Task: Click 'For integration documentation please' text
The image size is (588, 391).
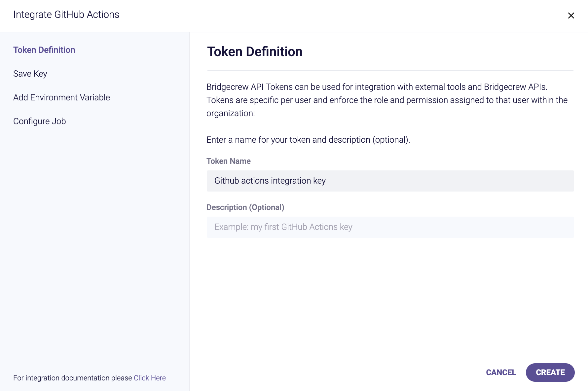Action: [x=73, y=378]
